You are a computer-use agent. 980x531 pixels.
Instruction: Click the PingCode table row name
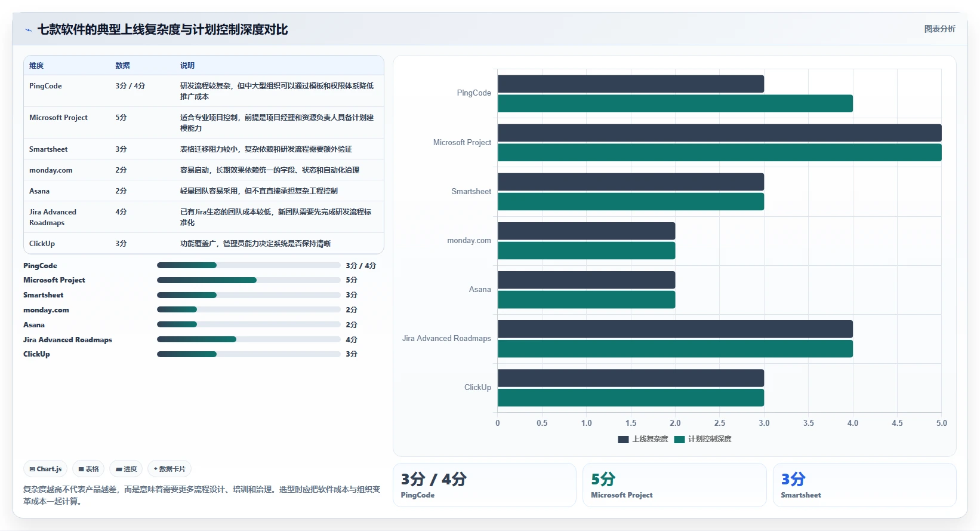tap(45, 86)
